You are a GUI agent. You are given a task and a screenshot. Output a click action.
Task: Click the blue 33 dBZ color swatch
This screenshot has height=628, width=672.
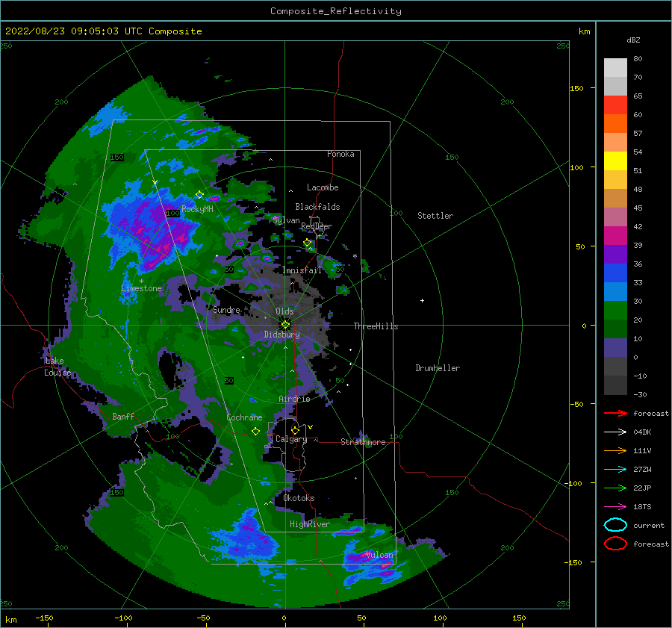615,273
